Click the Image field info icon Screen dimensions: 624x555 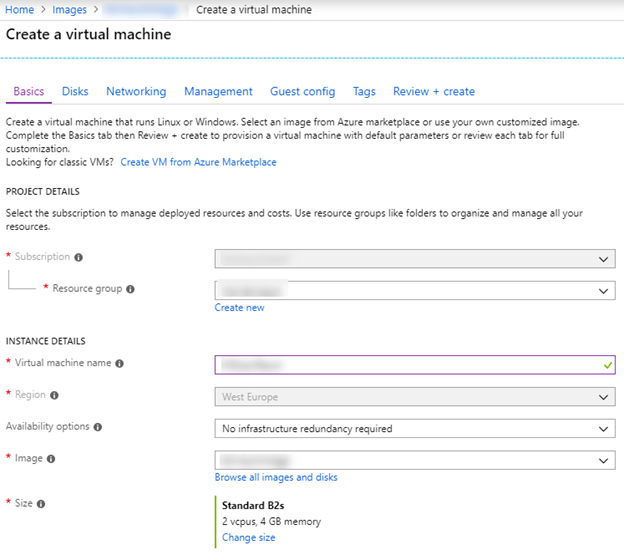click(51, 459)
